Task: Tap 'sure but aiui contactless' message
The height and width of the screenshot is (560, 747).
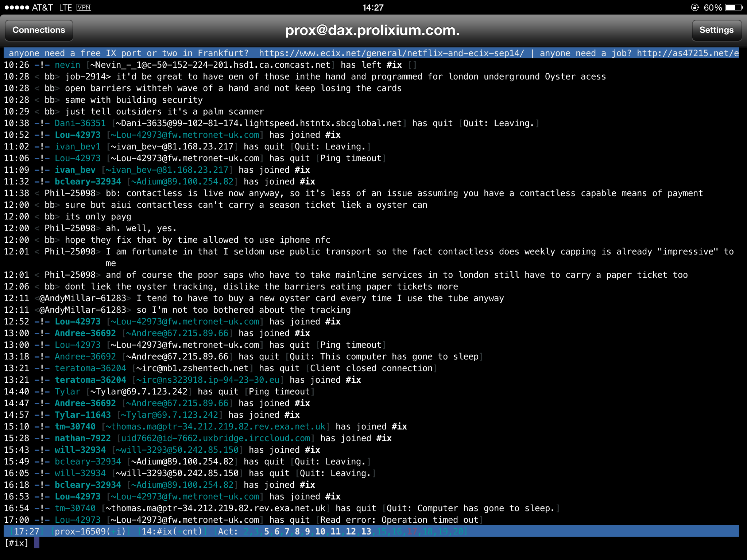Action: pyautogui.click(x=246, y=205)
